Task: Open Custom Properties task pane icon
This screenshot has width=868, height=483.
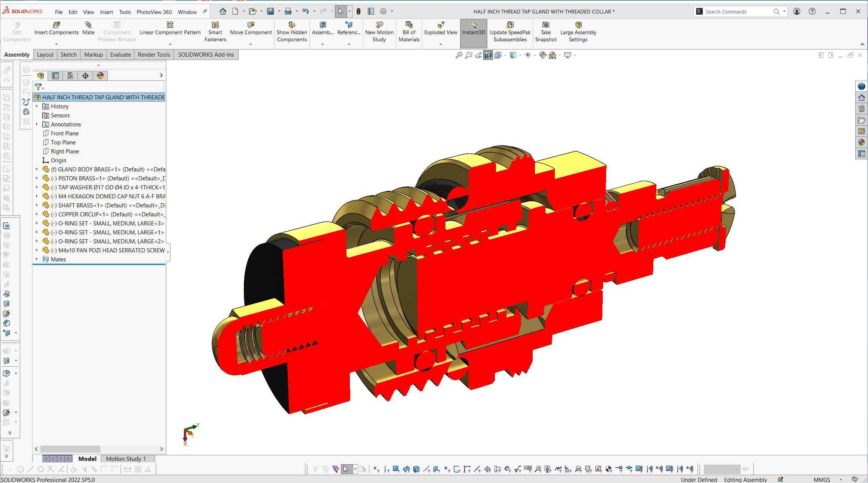Action: pos(861,154)
